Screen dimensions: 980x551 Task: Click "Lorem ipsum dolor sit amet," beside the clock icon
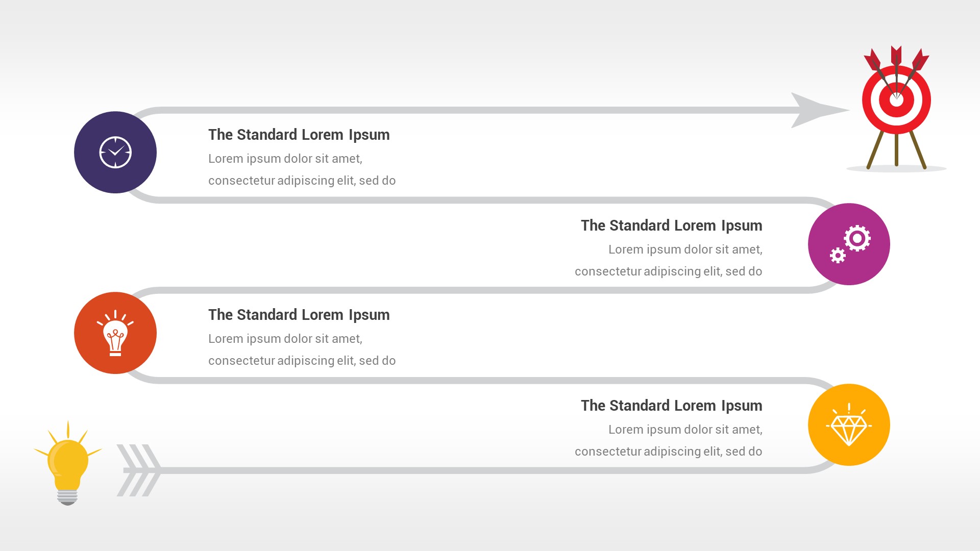[x=285, y=159]
